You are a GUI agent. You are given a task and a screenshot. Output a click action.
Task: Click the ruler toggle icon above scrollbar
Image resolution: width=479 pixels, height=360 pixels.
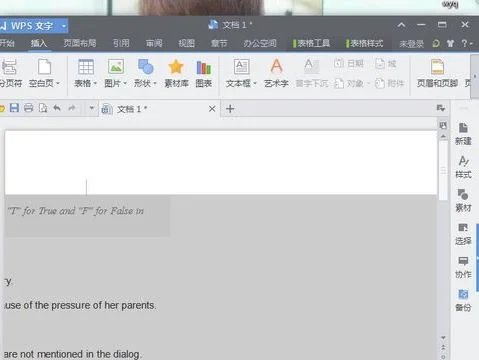[443, 125]
